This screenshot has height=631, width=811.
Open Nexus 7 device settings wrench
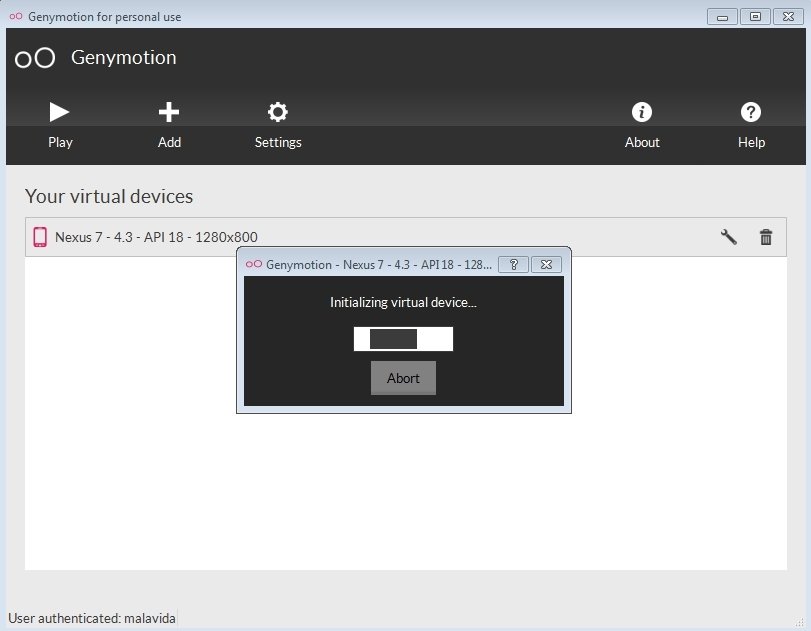pyautogui.click(x=729, y=237)
